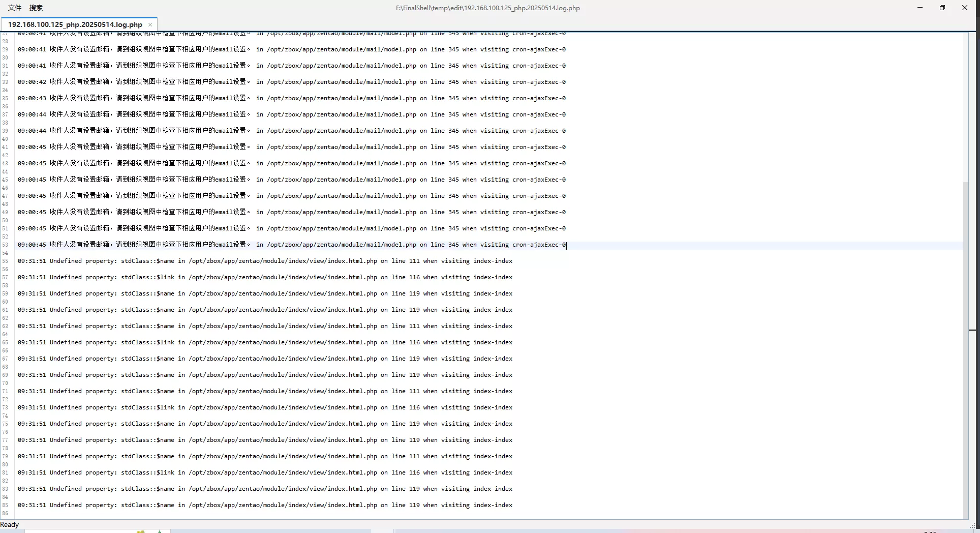Click the $link entry on gutter line 57
This screenshot has width=980, height=533.
[x=265, y=277]
